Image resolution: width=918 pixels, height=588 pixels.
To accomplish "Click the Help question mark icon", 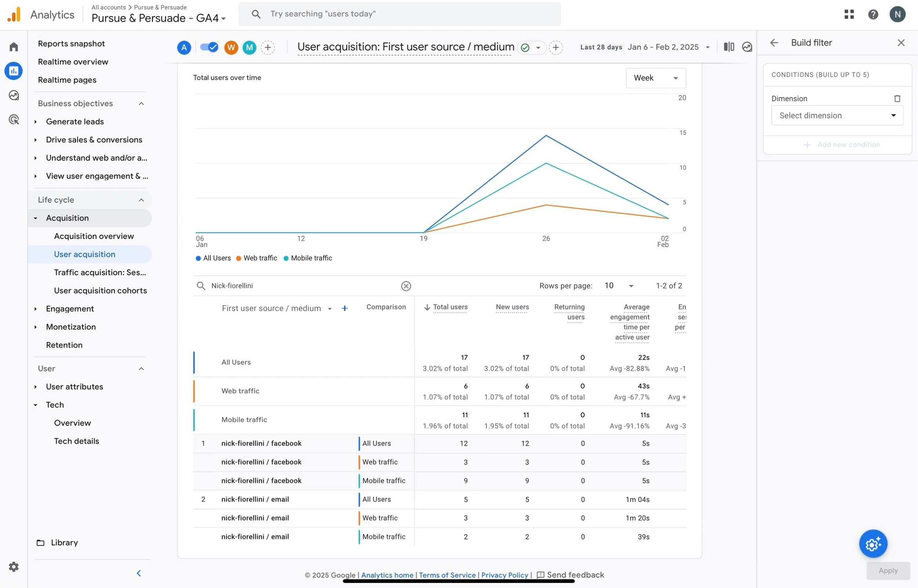I will (873, 15).
